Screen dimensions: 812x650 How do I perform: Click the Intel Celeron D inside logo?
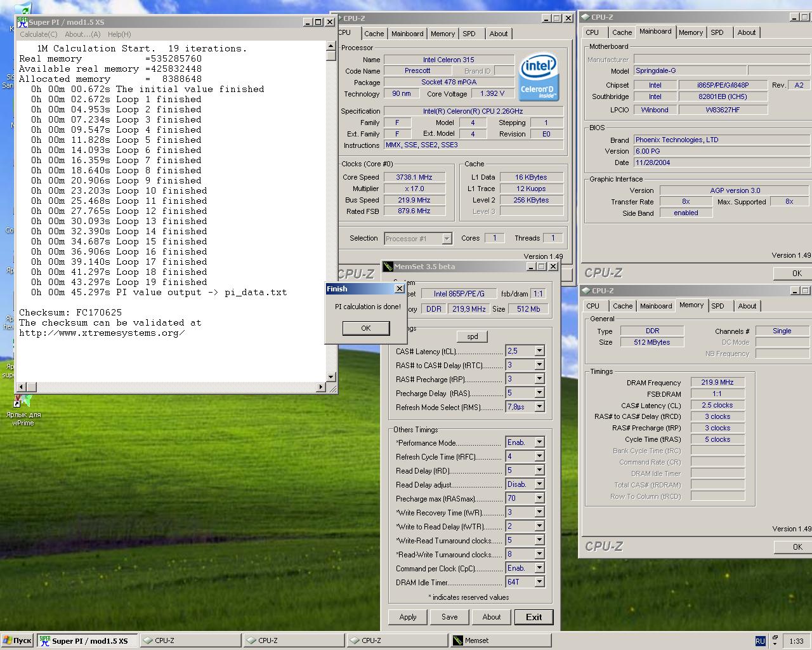pyautogui.click(x=538, y=77)
